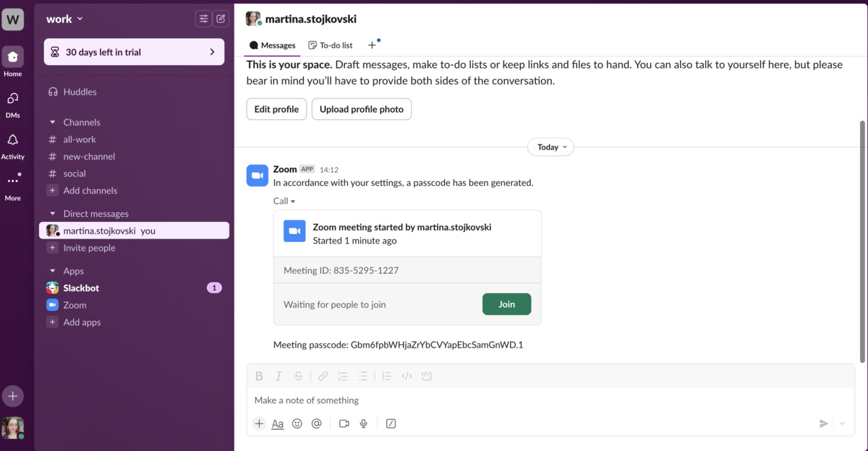Open the DMs view
The width and height of the screenshot is (868, 451).
pos(12,104)
